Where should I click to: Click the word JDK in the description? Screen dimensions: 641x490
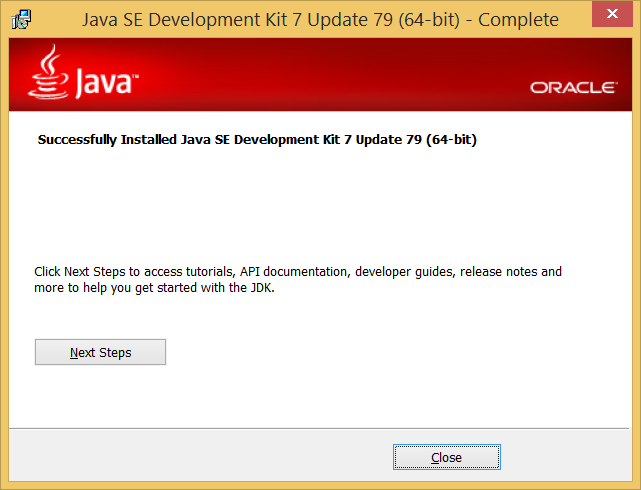257,288
